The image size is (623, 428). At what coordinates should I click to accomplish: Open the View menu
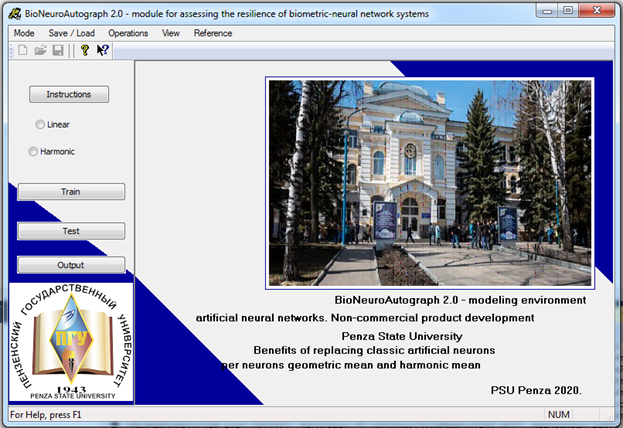171,33
